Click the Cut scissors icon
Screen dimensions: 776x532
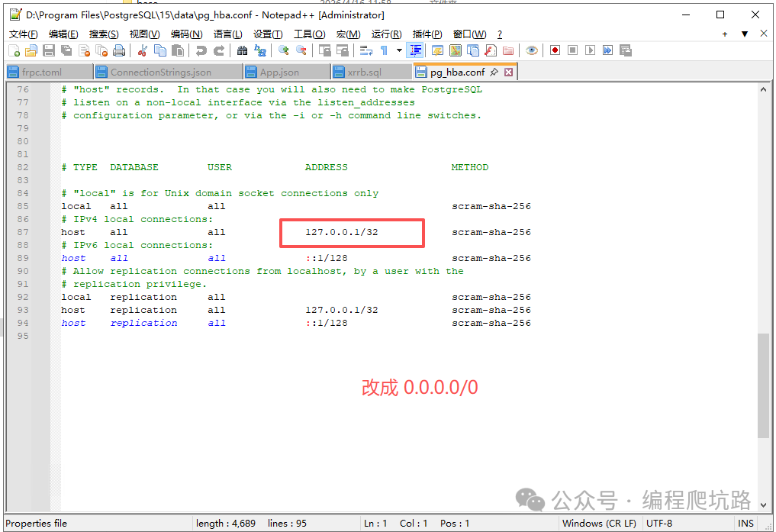(x=142, y=50)
